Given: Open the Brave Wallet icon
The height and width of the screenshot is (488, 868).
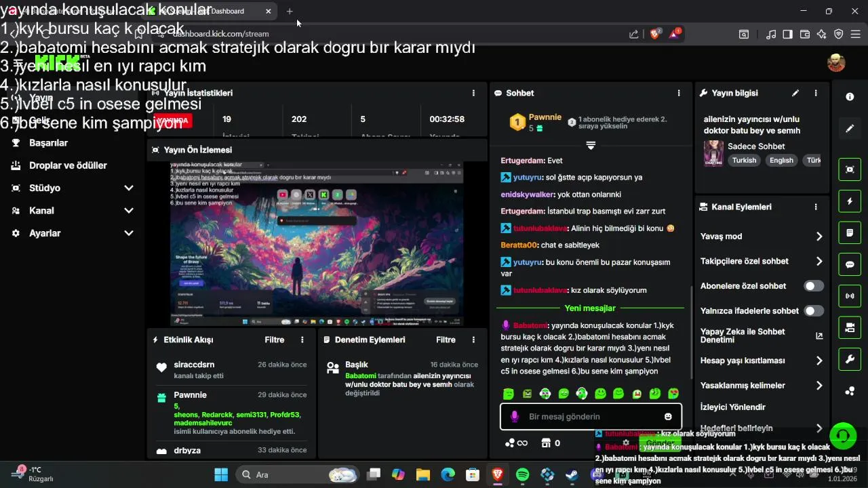Looking at the screenshot, I should click(805, 34).
